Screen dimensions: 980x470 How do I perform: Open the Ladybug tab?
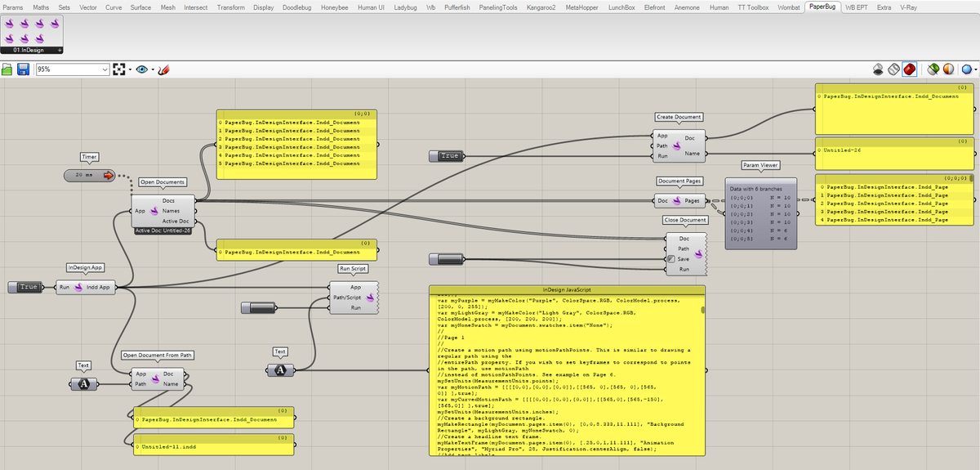tap(405, 7)
